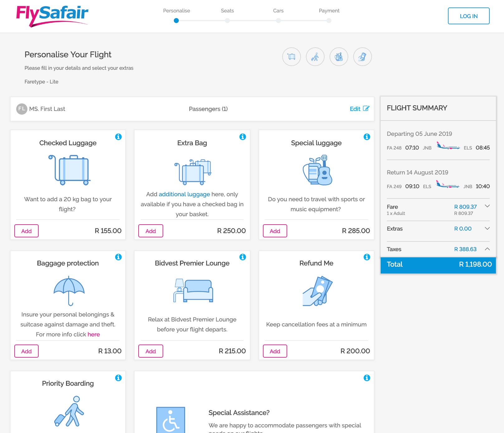Add Baggage protection to booking
504x433 pixels.
[26, 351]
